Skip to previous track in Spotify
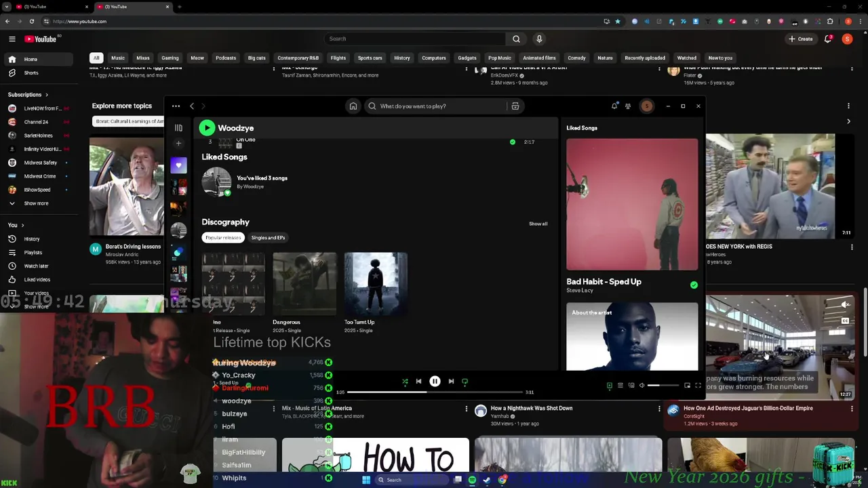This screenshot has width=868, height=488. pos(418,382)
